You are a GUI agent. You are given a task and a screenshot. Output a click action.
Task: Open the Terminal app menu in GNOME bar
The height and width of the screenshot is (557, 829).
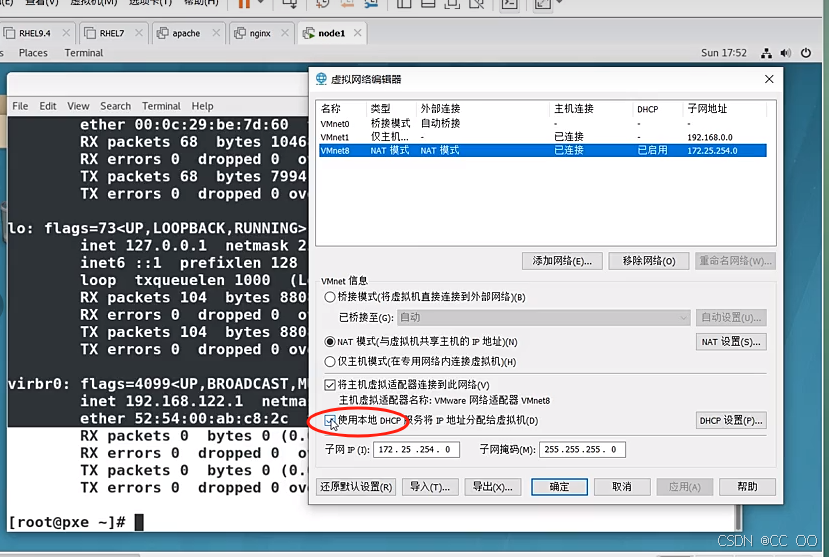point(84,53)
